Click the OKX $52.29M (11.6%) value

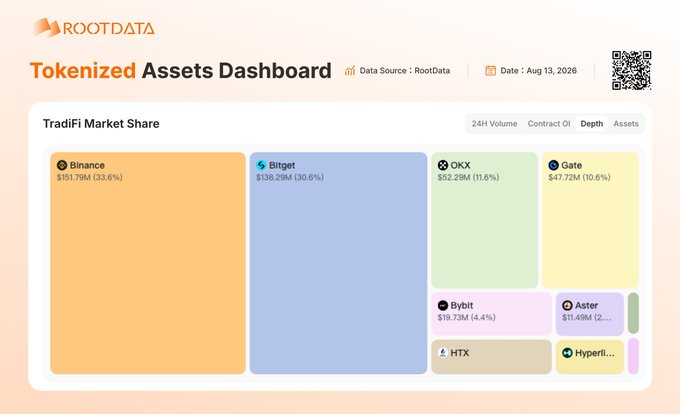pos(468,177)
